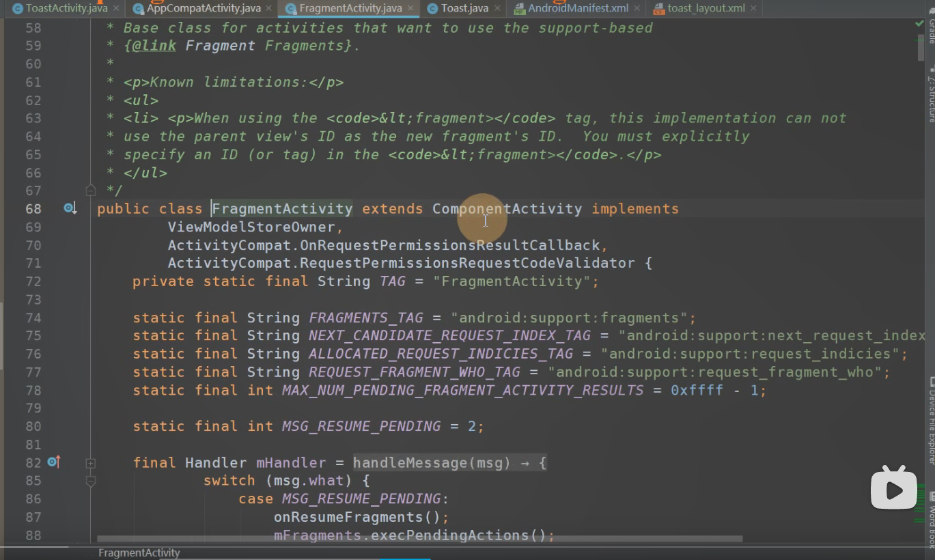Click 'case MSG_RESUME_PENDING' on line 86
935x560 pixels.
tap(340, 499)
